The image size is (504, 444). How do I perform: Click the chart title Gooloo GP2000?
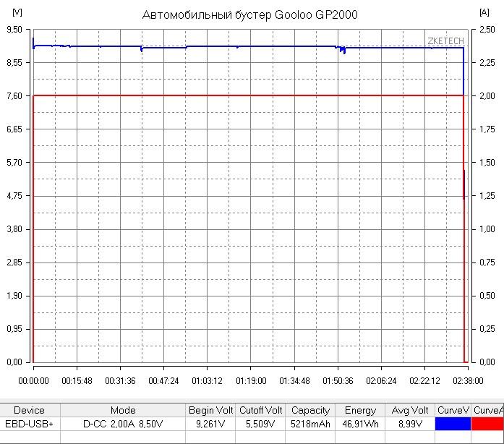[x=249, y=14]
